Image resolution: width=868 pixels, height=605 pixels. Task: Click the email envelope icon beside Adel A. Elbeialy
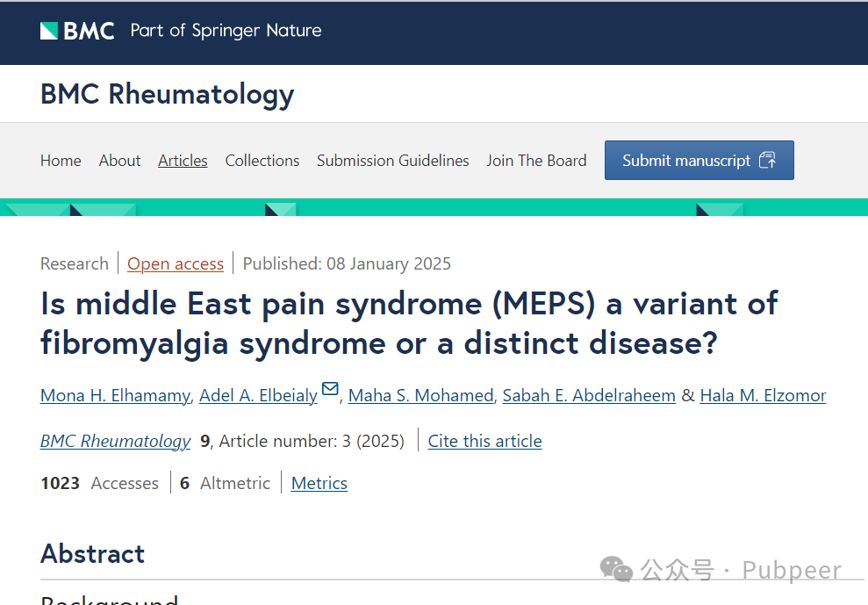(330, 389)
